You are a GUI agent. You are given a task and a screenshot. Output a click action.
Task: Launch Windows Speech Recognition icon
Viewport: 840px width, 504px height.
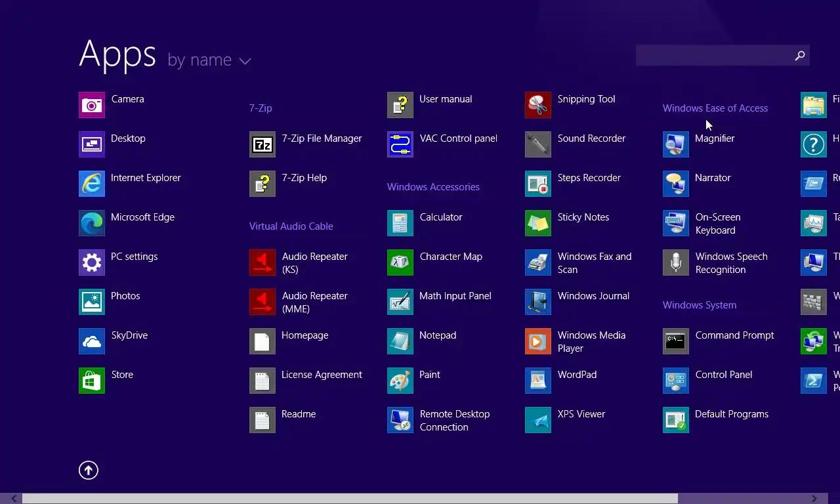pos(676,262)
